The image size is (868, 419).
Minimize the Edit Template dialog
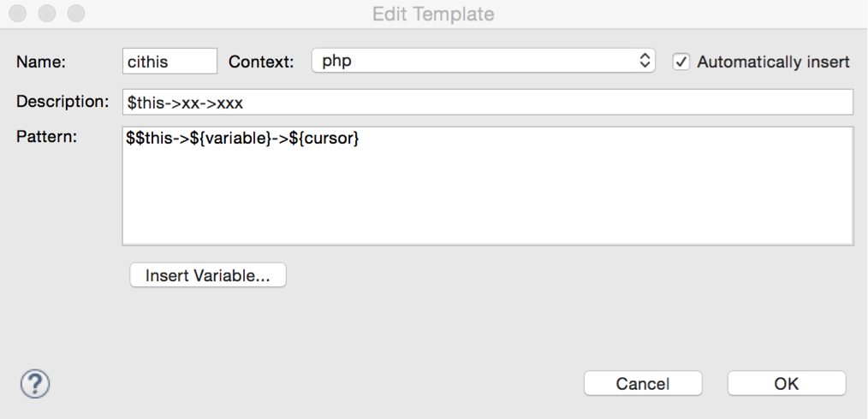click(47, 14)
